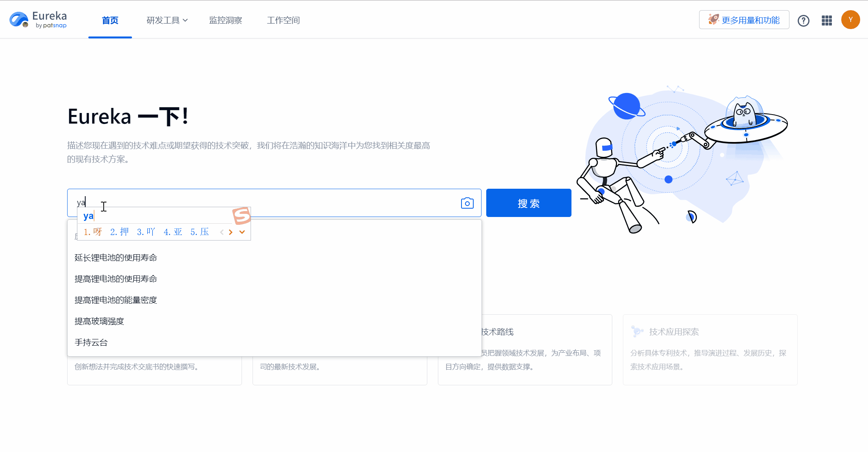
Task: Open the 监控洞察 menu item
Action: point(225,20)
